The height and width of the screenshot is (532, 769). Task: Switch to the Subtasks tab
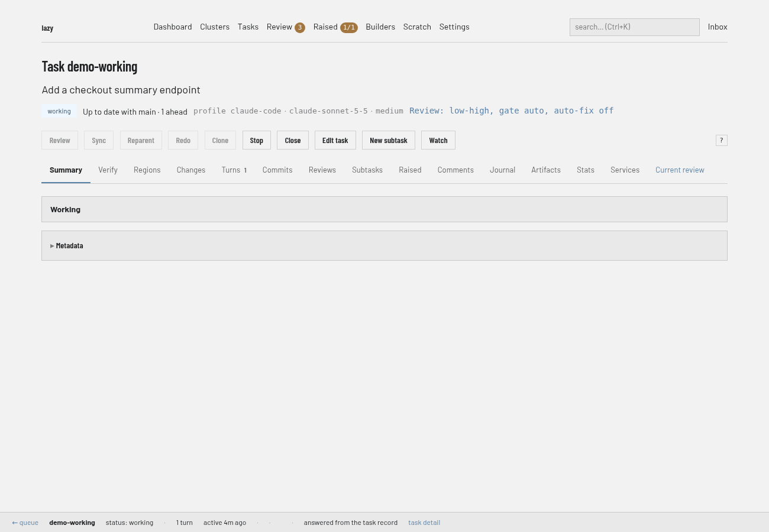[367, 170]
